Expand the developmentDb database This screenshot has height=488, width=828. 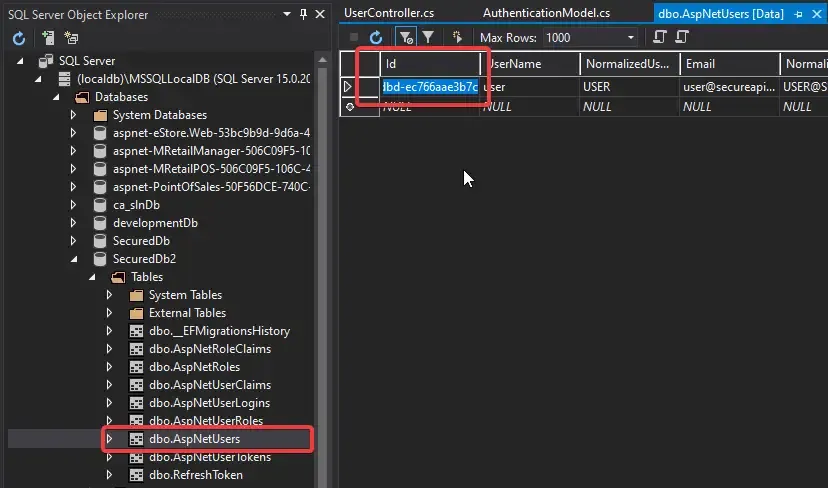pos(73,223)
